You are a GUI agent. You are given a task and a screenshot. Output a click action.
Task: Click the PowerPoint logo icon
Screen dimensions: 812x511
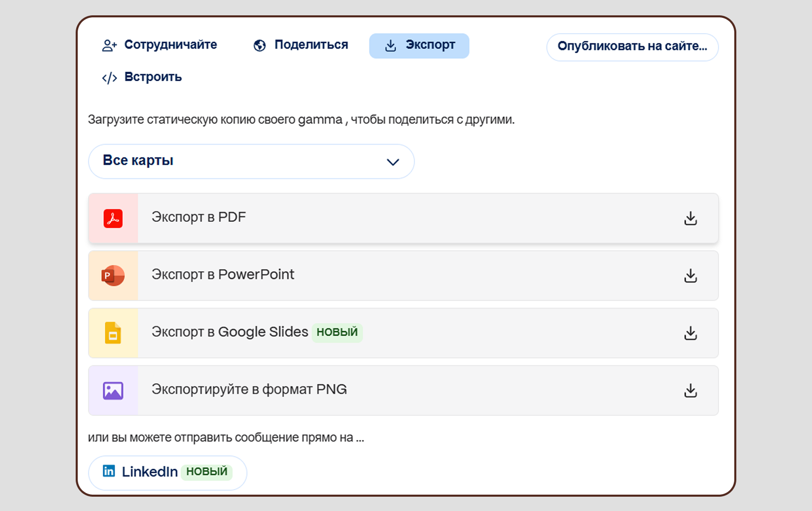113,275
